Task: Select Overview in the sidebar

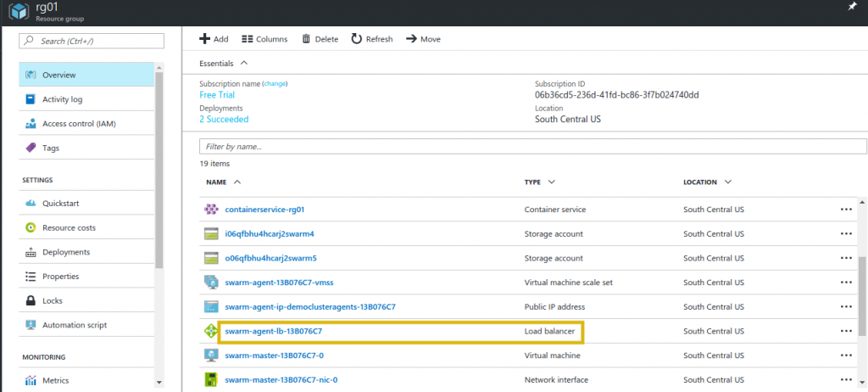Action: pyautogui.click(x=86, y=75)
